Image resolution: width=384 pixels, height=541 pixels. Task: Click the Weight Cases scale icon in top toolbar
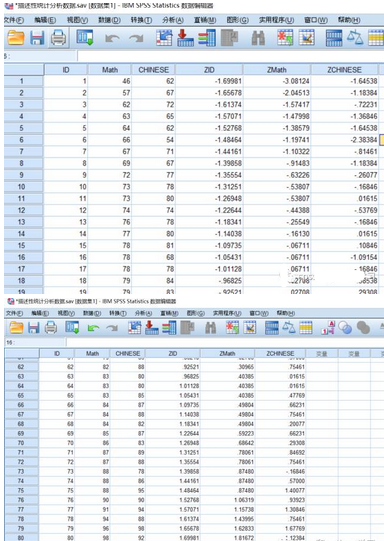355,38
